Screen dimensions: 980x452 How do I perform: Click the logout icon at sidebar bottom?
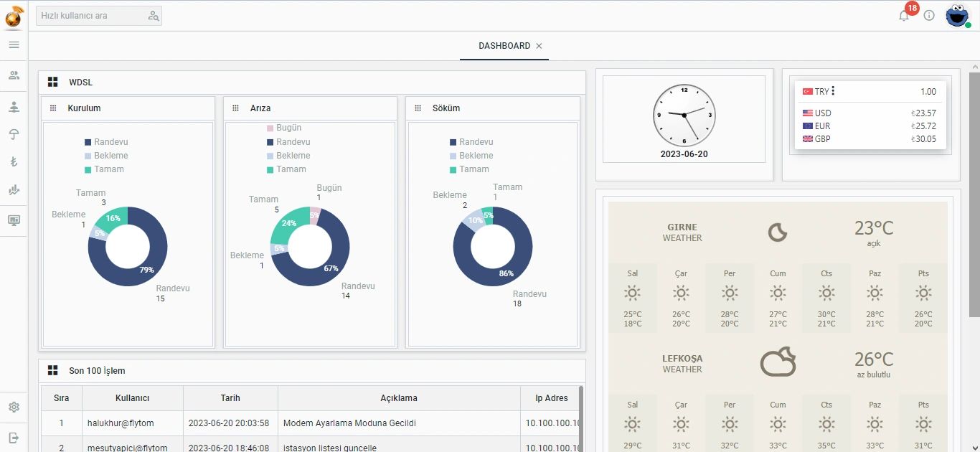click(x=14, y=437)
